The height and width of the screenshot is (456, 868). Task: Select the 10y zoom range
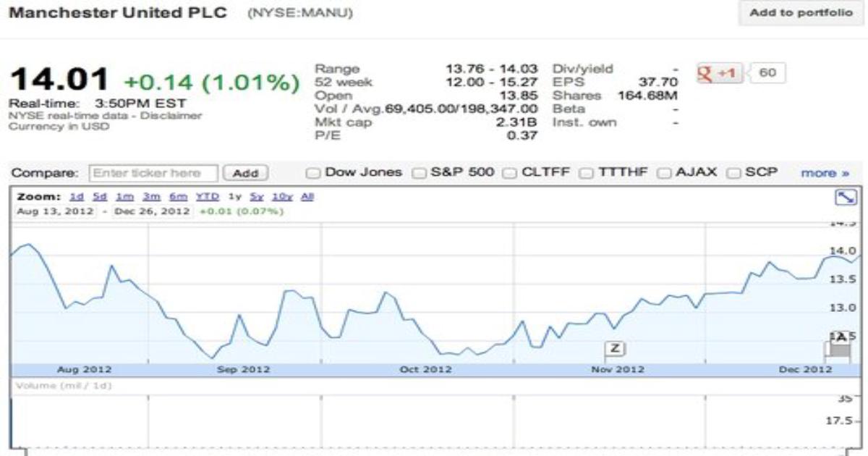(x=282, y=197)
